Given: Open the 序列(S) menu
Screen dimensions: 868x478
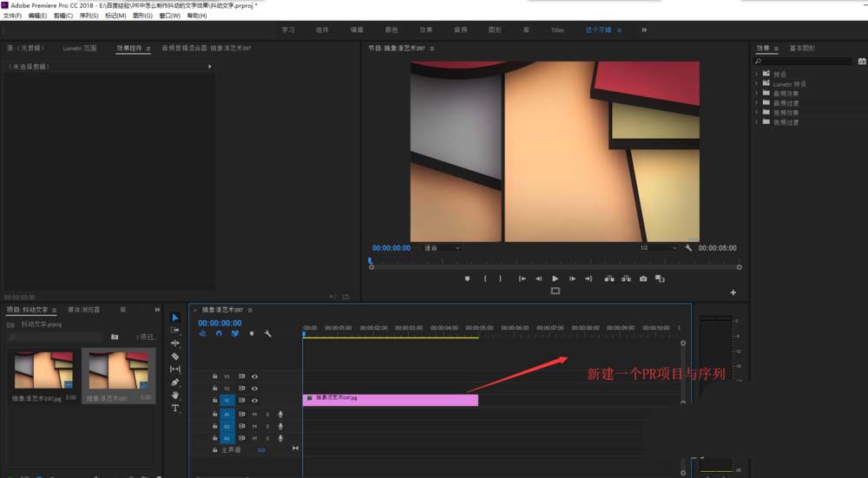Looking at the screenshot, I should 89,16.
